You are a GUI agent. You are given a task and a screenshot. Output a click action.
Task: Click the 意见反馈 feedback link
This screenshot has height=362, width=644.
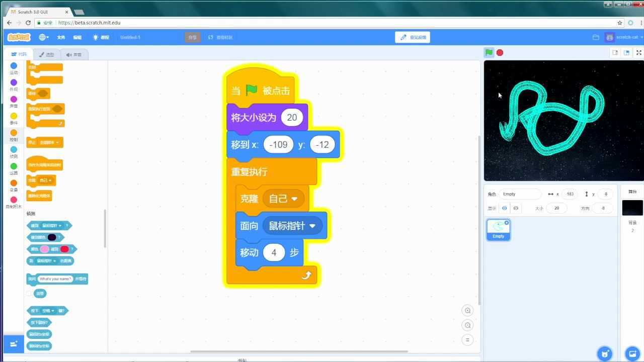(413, 37)
